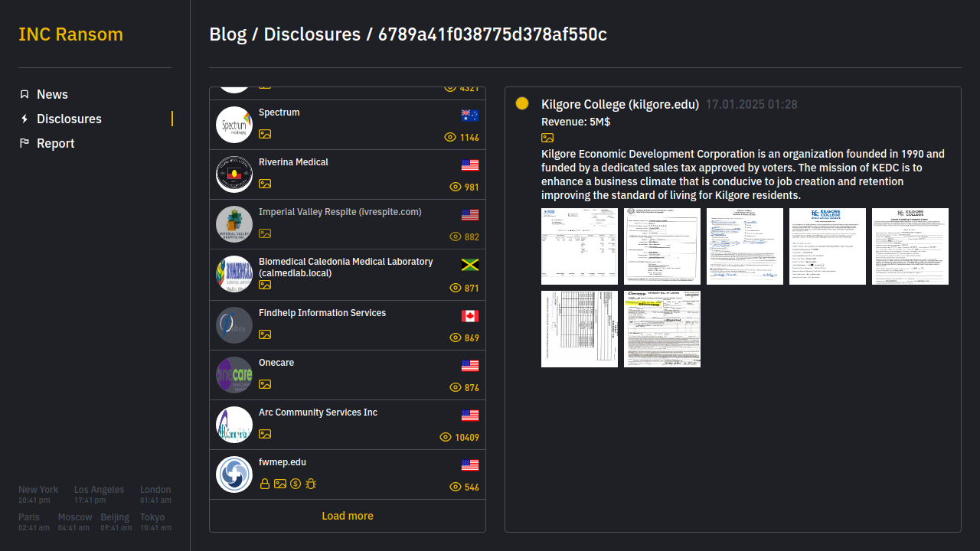Click the image icon below Revenue: 5M$

click(x=547, y=138)
